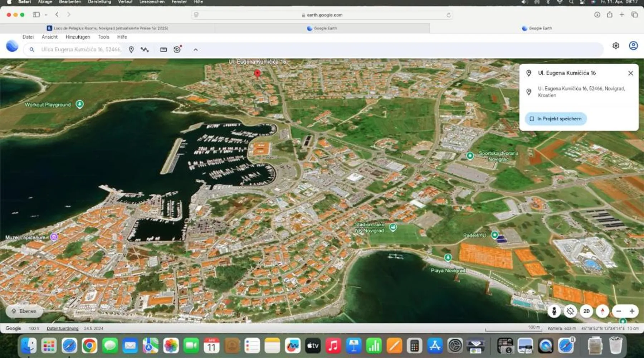Expand the Ebenen layers panel
This screenshot has width=644, height=358.
pos(24,311)
